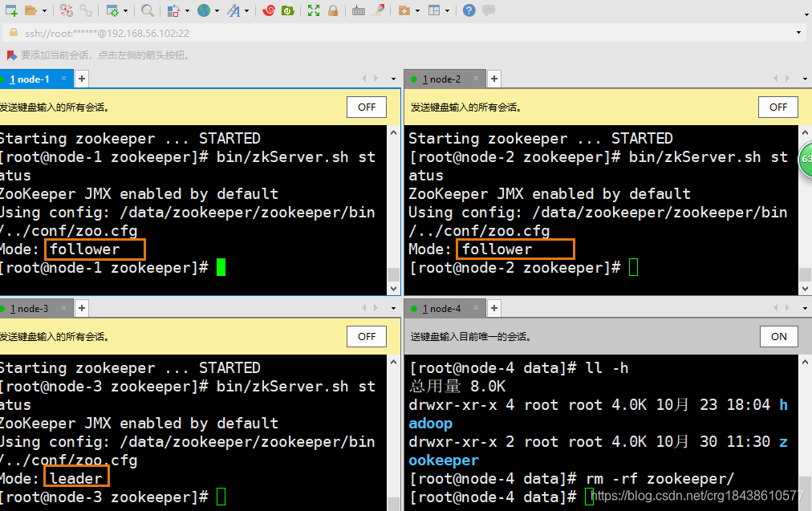Image resolution: width=812 pixels, height=511 pixels.
Task: Toggle full screen with green arrows icon
Action: [313, 10]
